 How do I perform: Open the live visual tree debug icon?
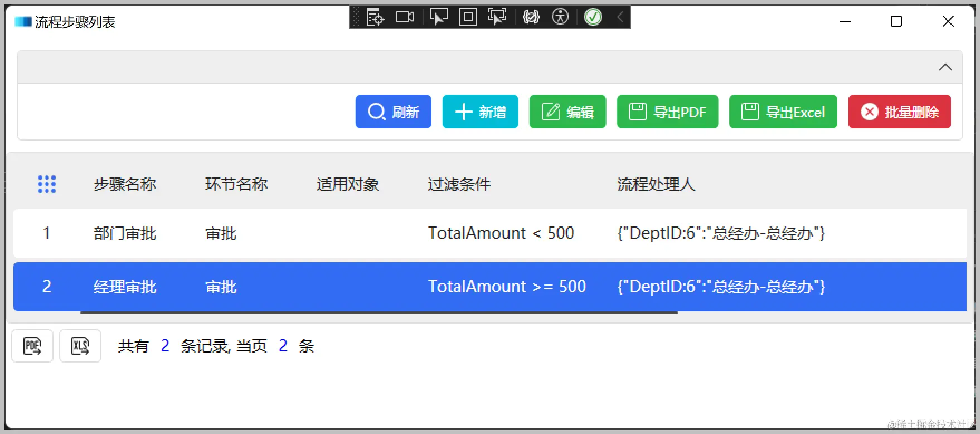tap(375, 17)
